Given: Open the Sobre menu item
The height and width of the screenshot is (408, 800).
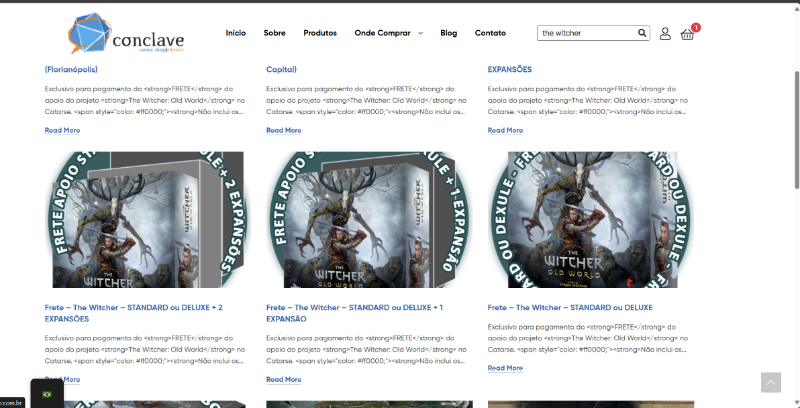Looking at the screenshot, I should 274,33.
